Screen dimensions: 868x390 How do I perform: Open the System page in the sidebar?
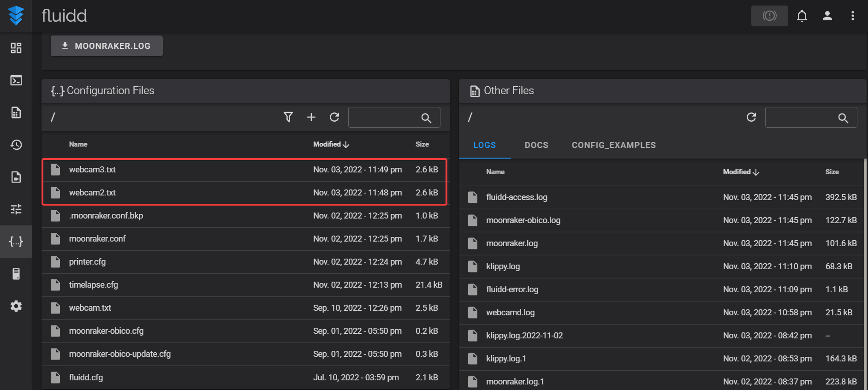coord(16,274)
